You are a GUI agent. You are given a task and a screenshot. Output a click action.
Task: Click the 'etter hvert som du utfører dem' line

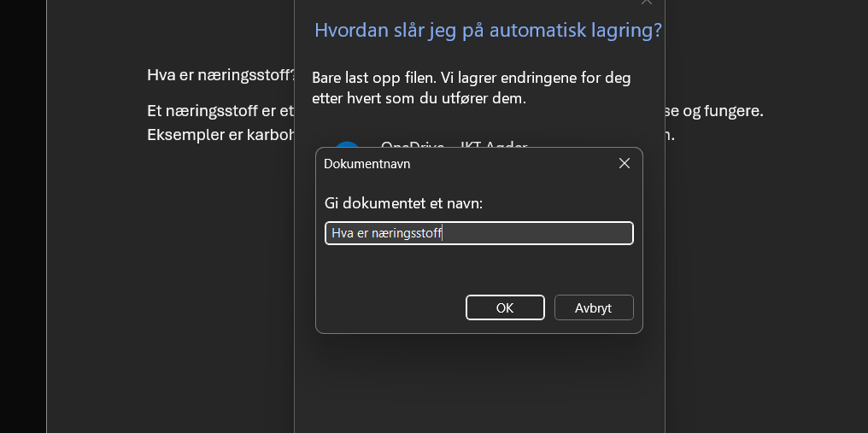tap(419, 98)
